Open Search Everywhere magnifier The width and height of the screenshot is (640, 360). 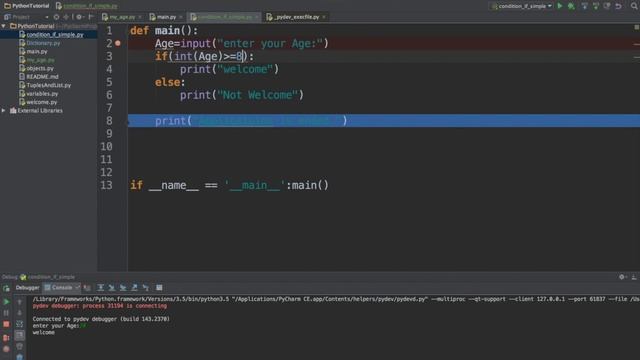634,6
